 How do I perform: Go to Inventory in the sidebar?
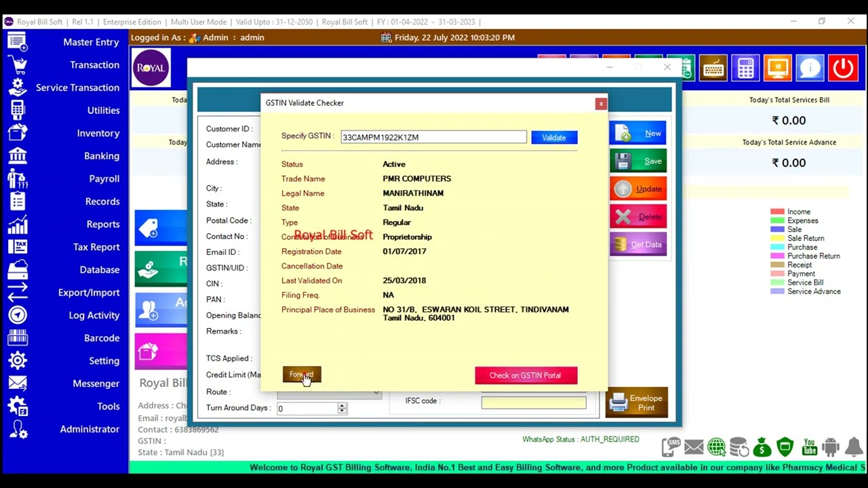(98, 134)
